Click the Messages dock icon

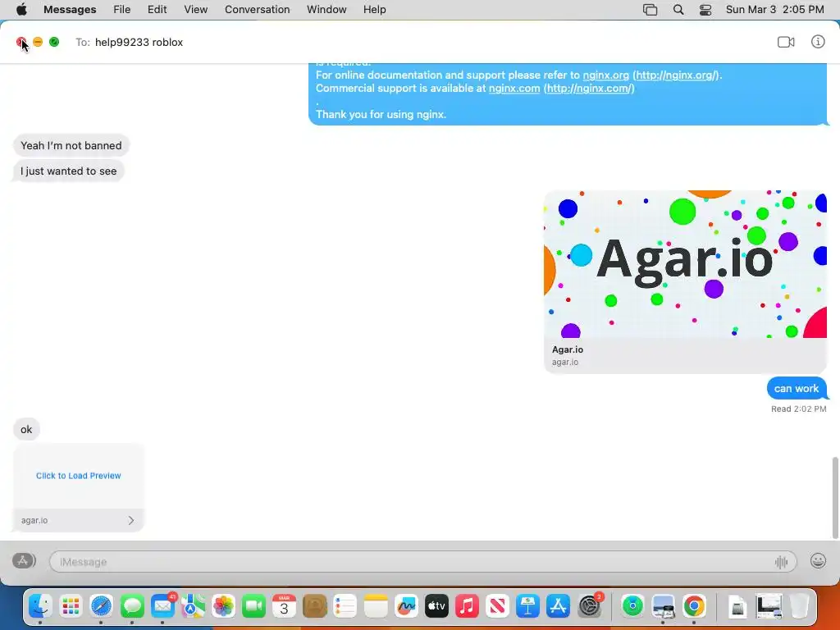[x=132, y=606]
